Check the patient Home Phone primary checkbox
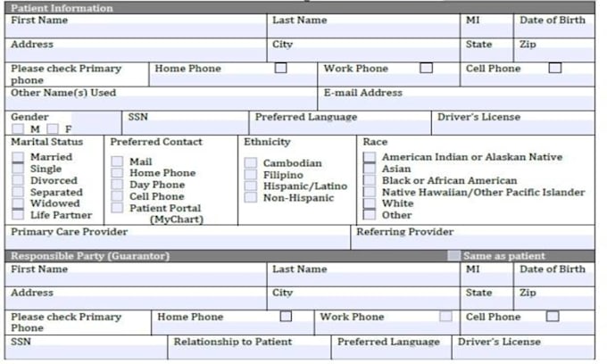 (x=280, y=68)
